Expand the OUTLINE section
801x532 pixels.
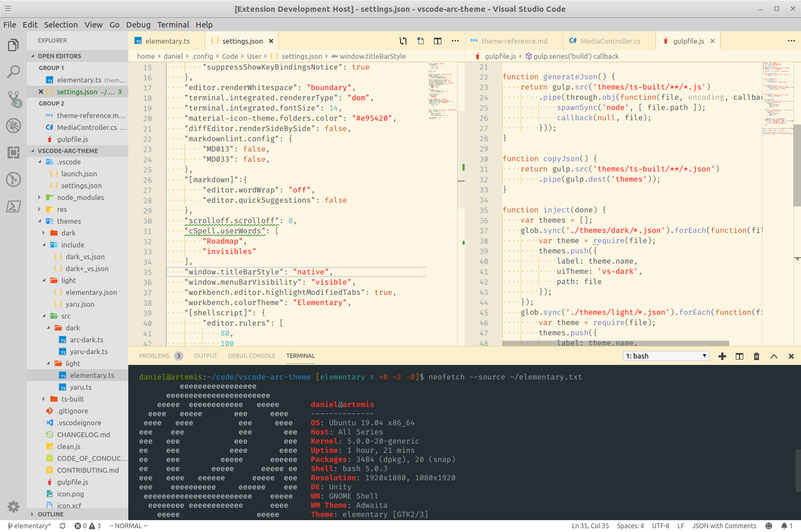(78, 514)
